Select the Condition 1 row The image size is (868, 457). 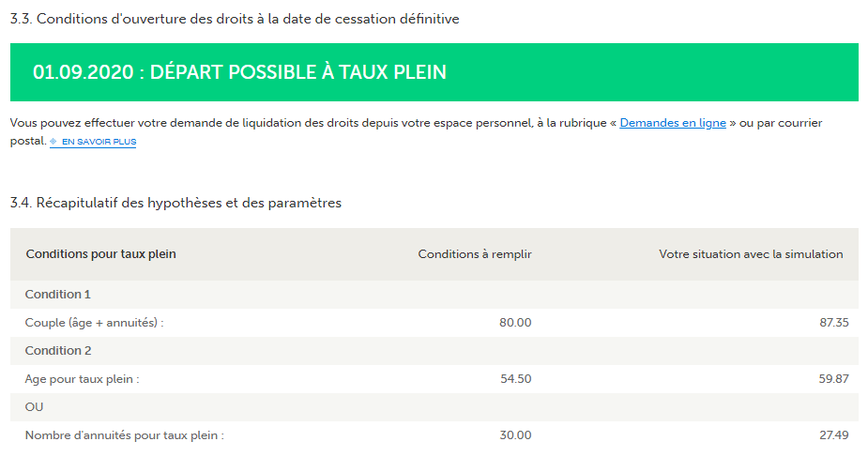[434, 295]
